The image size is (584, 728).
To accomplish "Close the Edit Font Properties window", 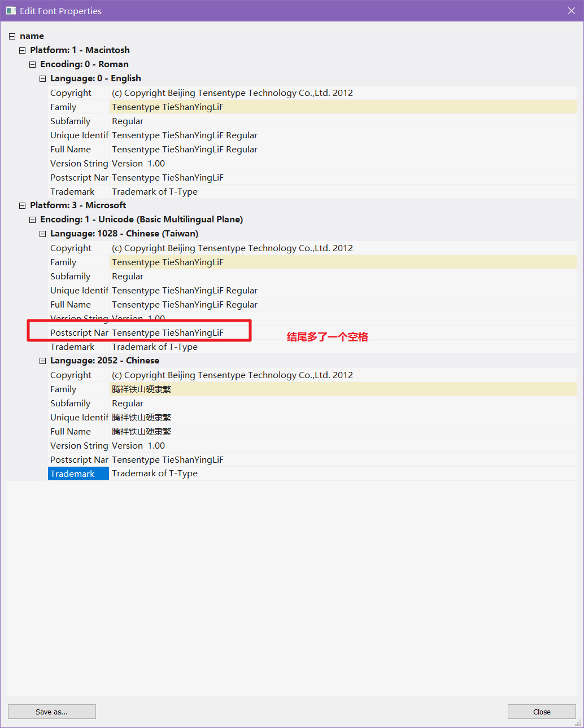I will click(572, 11).
